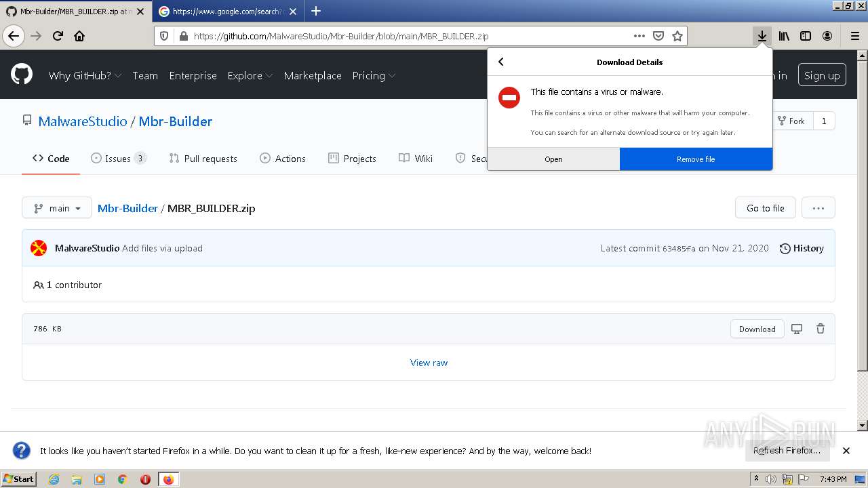The image size is (868, 488).
Task: Open the View raw link
Action: pyautogui.click(x=429, y=363)
